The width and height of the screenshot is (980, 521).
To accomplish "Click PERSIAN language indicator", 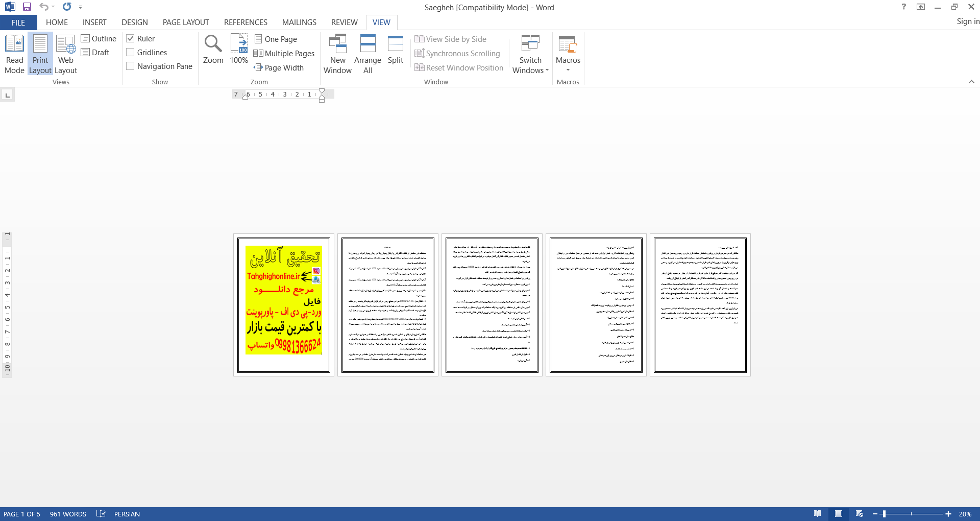I will tap(127, 514).
